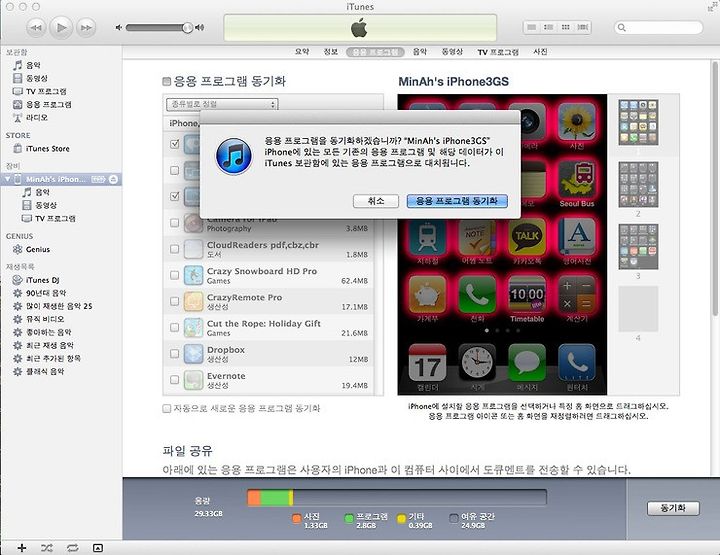Click the iTunes search field
Viewport: 720px width, 555px height.
click(659, 28)
